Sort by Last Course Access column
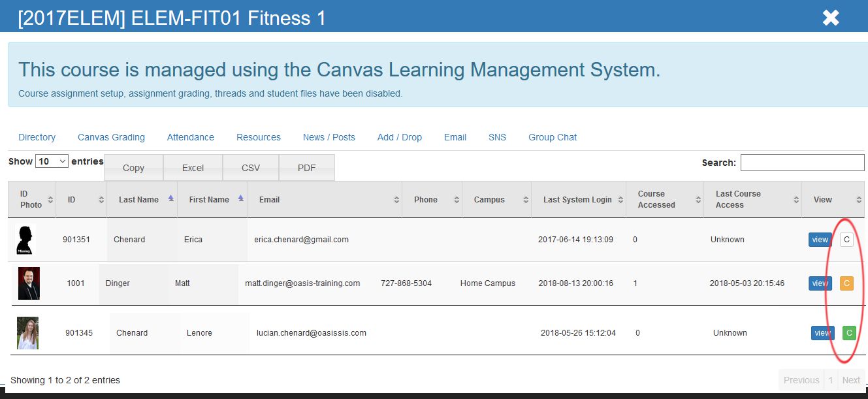This screenshot has width=868, height=399. 752,199
